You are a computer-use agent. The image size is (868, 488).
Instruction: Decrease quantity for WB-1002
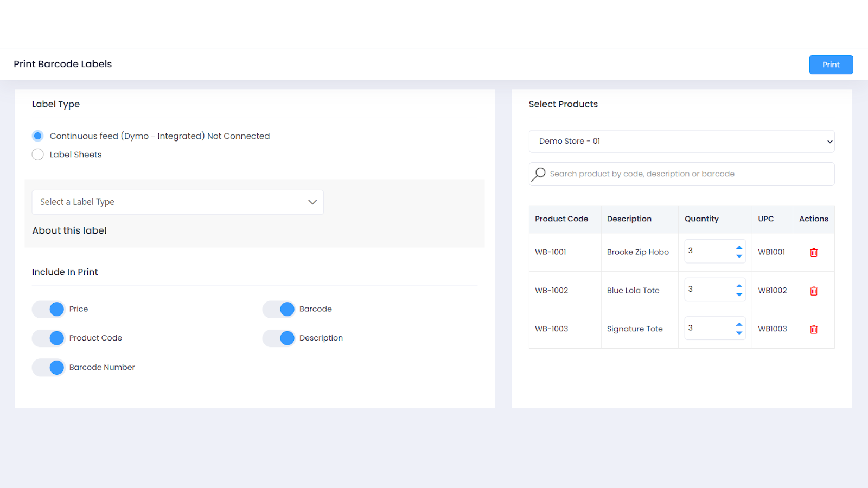tap(739, 295)
